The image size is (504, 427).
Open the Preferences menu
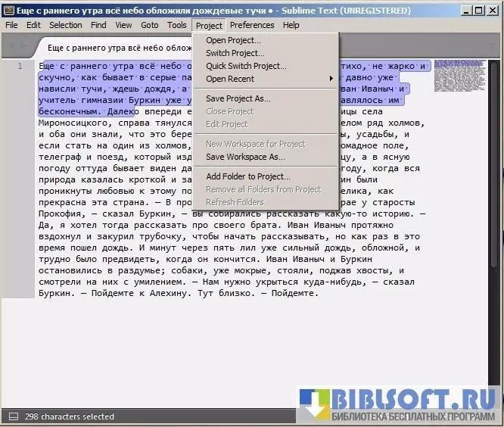252,25
